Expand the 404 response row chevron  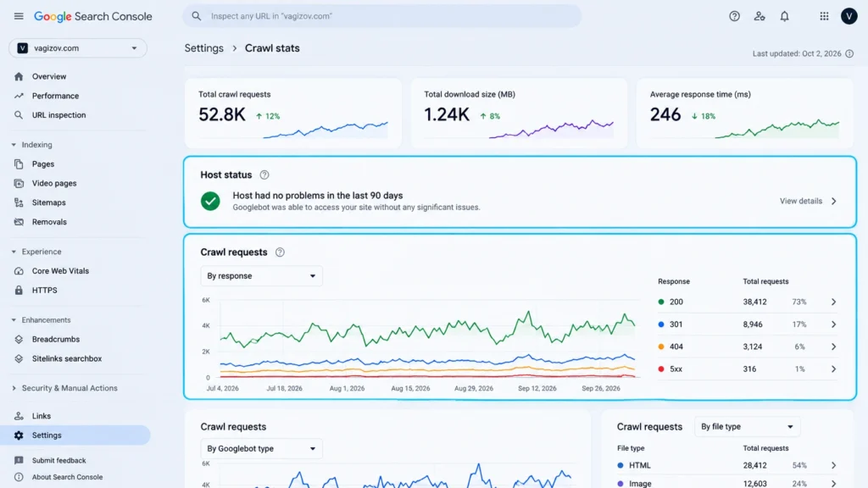tap(833, 347)
